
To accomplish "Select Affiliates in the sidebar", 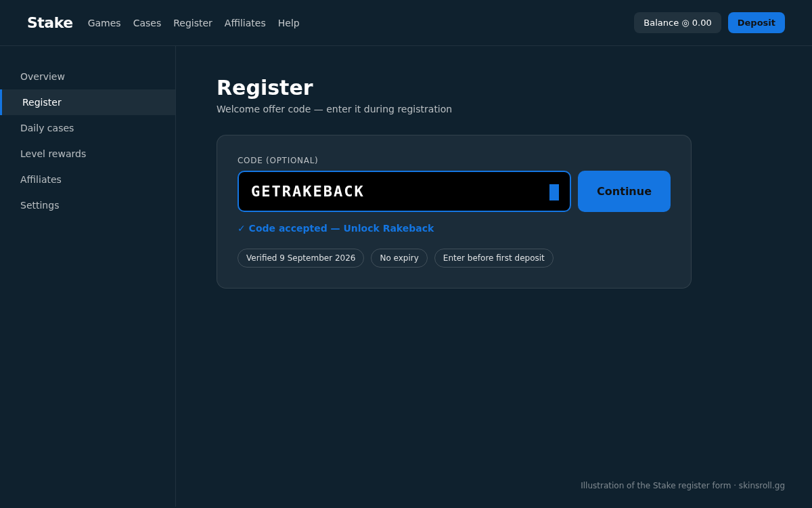I will click(88, 179).
